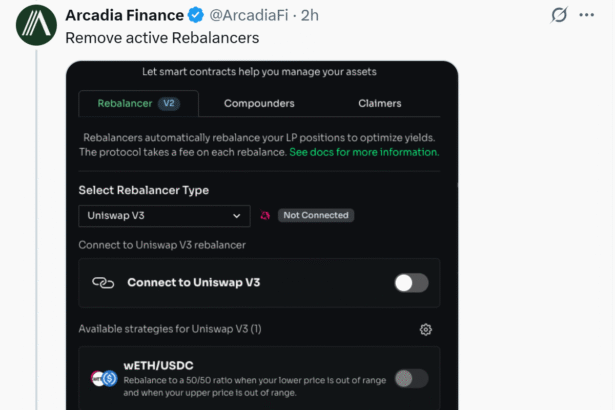Switch to the Compounders tab
The width and height of the screenshot is (615, 410).
(259, 103)
